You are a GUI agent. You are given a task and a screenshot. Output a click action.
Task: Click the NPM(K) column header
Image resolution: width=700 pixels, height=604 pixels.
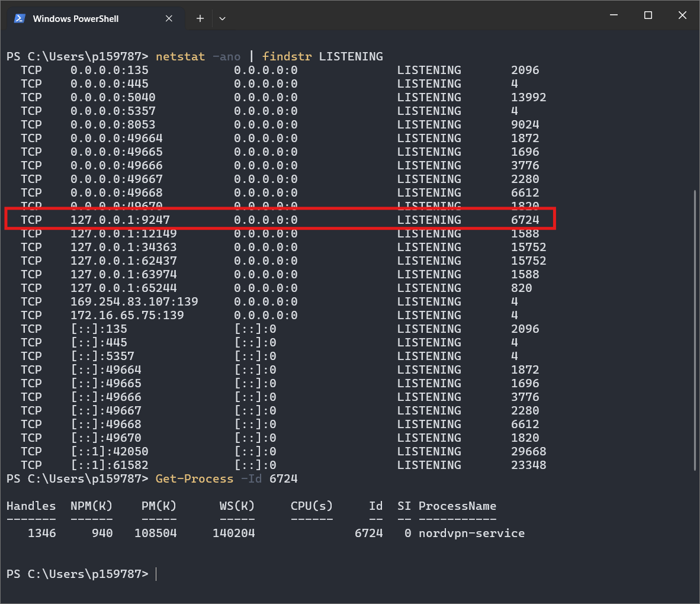coord(92,506)
